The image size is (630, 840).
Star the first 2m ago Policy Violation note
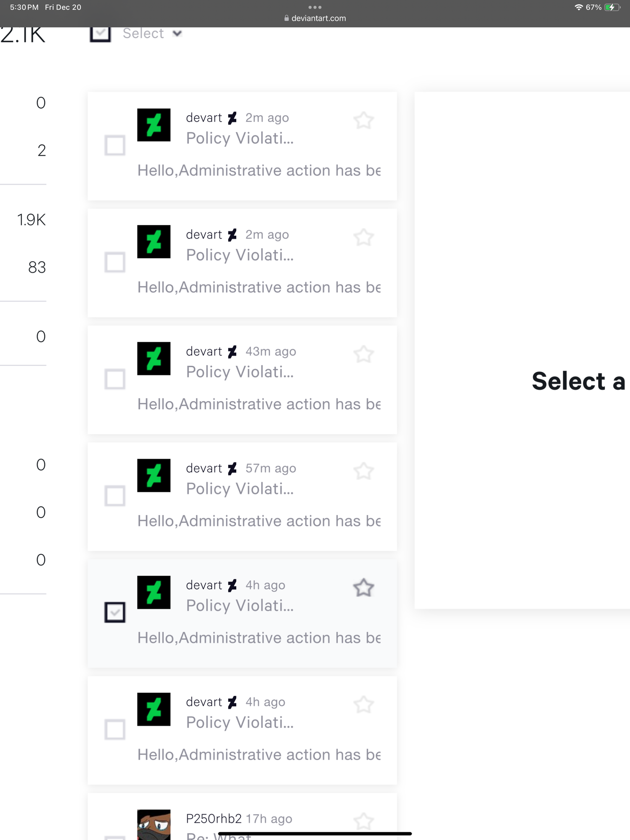click(364, 120)
